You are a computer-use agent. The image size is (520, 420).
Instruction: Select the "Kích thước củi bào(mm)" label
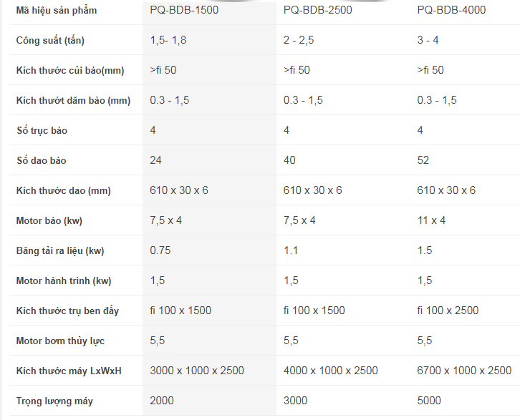[x=70, y=70]
